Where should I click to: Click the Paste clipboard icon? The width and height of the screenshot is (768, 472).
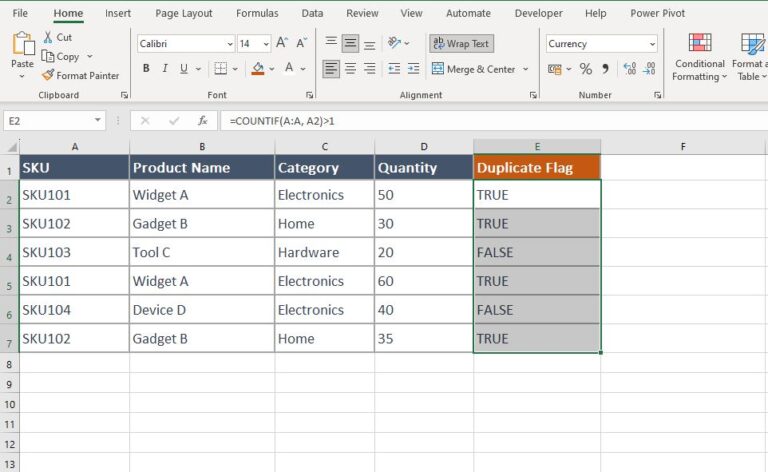pyautogui.click(x=23, y=44)
